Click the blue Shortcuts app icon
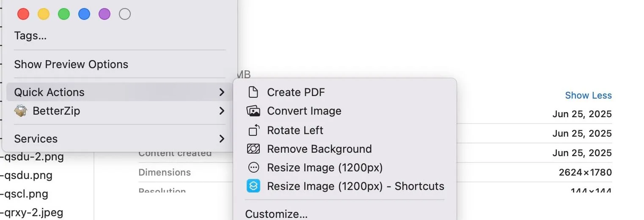The height and width of the screenshot is (220, 644). (253, 186)
